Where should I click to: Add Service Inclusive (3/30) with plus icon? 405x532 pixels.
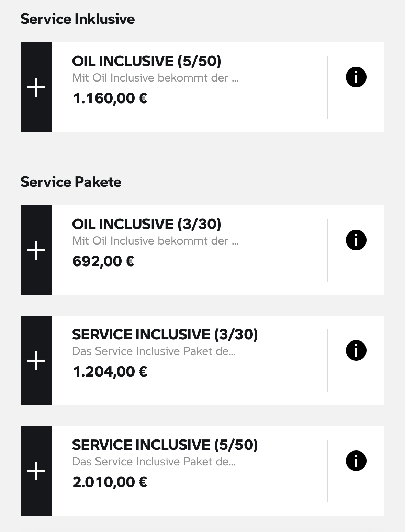(x=36, y=361)
